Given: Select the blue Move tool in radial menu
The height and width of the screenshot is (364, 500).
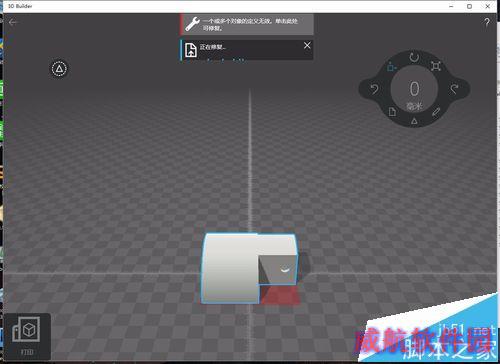Looking at the screenshot, I should pos(392,67).
